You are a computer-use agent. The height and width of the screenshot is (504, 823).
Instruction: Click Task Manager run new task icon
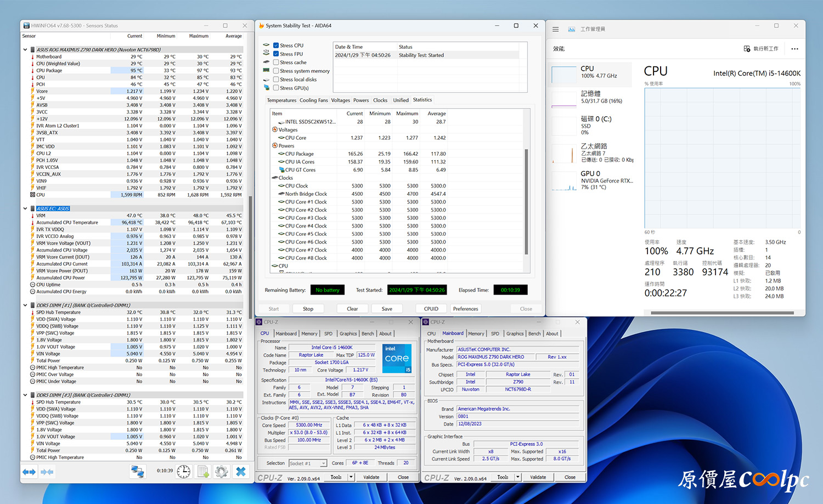click(747, 49)
